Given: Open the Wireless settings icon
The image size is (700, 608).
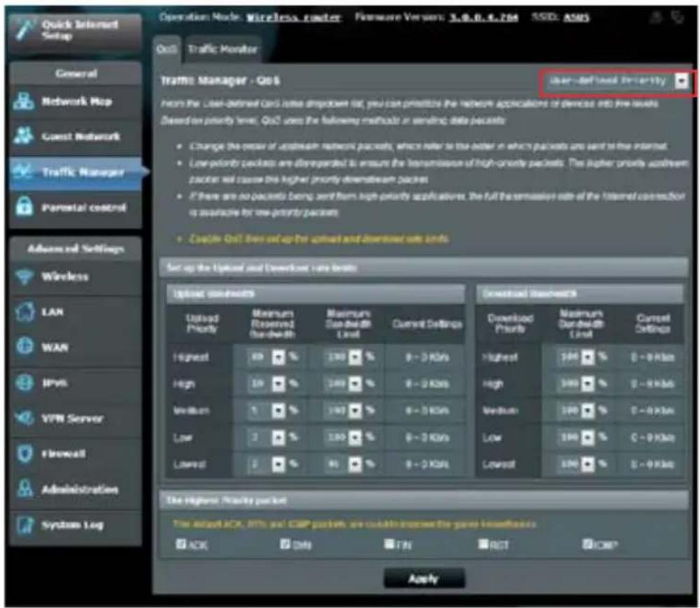Looking at the screenshot, I should pos(24,277).
